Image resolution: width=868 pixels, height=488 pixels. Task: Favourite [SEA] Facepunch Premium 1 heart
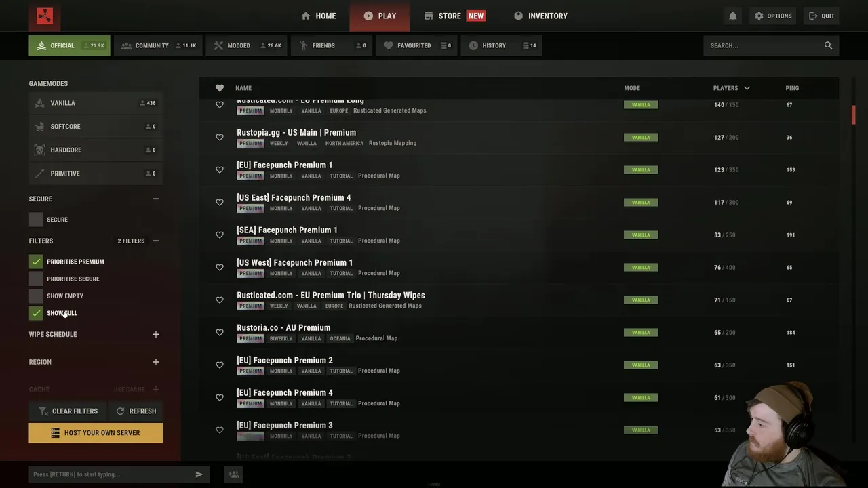[x=220, y=235]
